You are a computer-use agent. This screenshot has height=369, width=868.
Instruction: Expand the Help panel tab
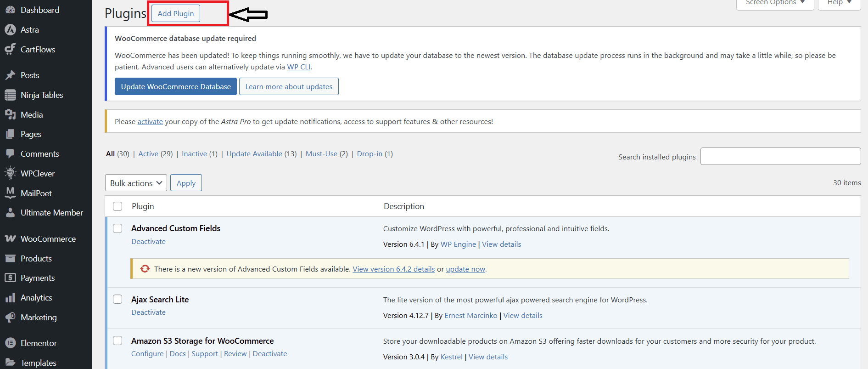[x=840, y=3]
